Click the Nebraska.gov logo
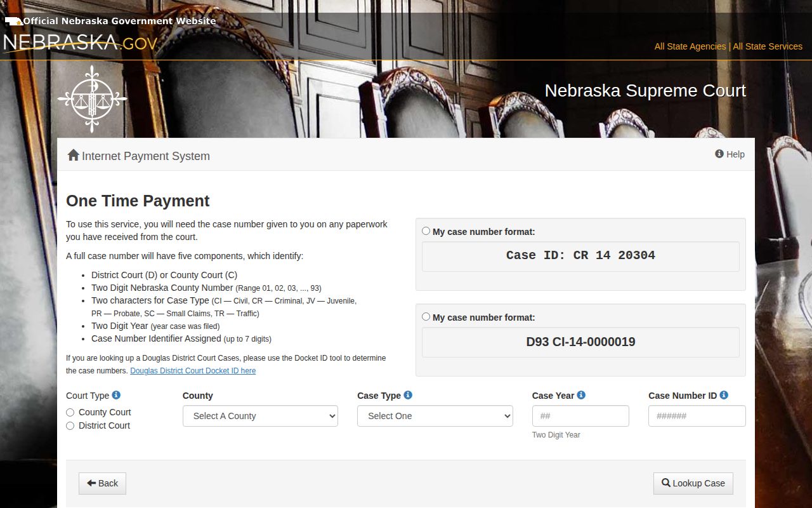 pyautogui.click(x=79, y=43)
